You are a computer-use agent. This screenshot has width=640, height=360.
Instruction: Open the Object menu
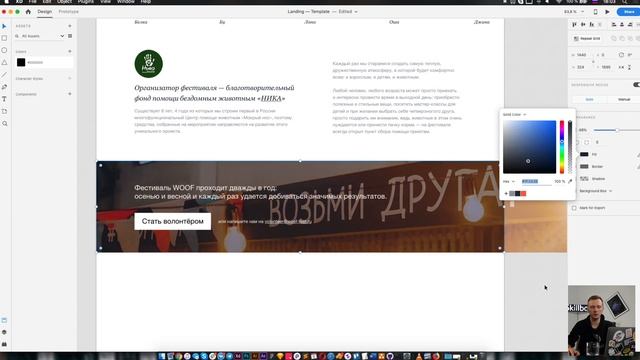(x=64, y=2)
